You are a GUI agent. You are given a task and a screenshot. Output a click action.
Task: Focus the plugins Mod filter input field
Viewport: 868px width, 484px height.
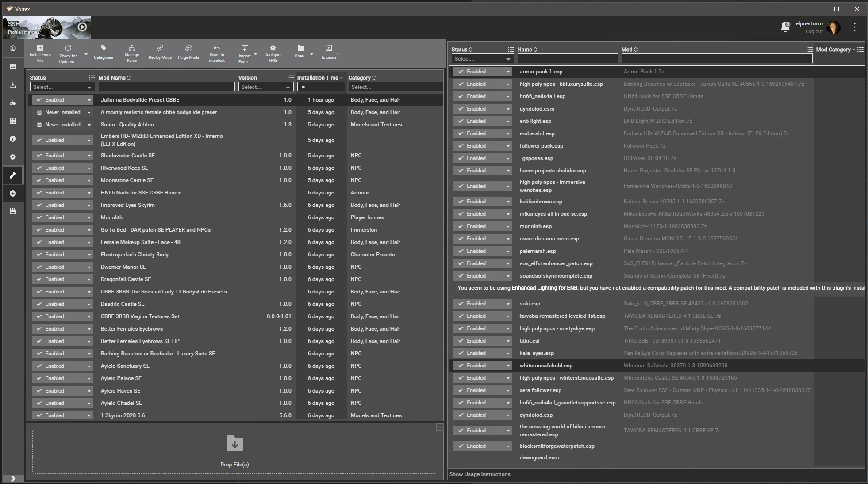[717, 59]
